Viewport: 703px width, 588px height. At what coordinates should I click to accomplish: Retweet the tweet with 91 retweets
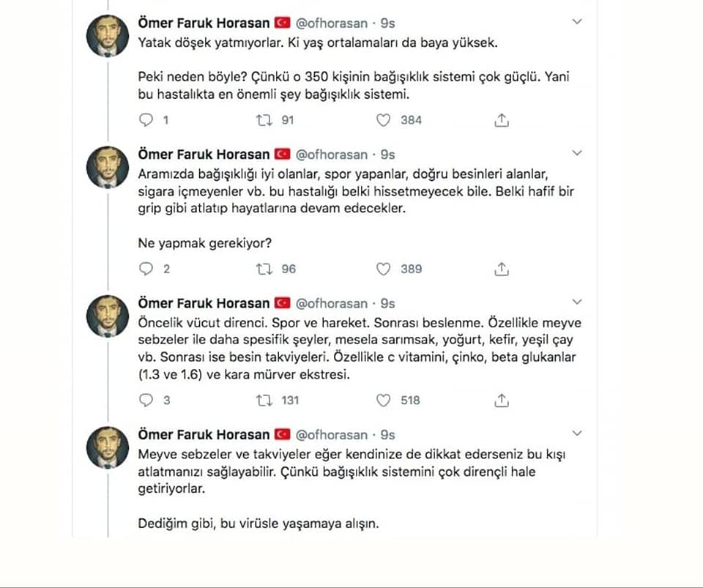(x=264, y=120)
